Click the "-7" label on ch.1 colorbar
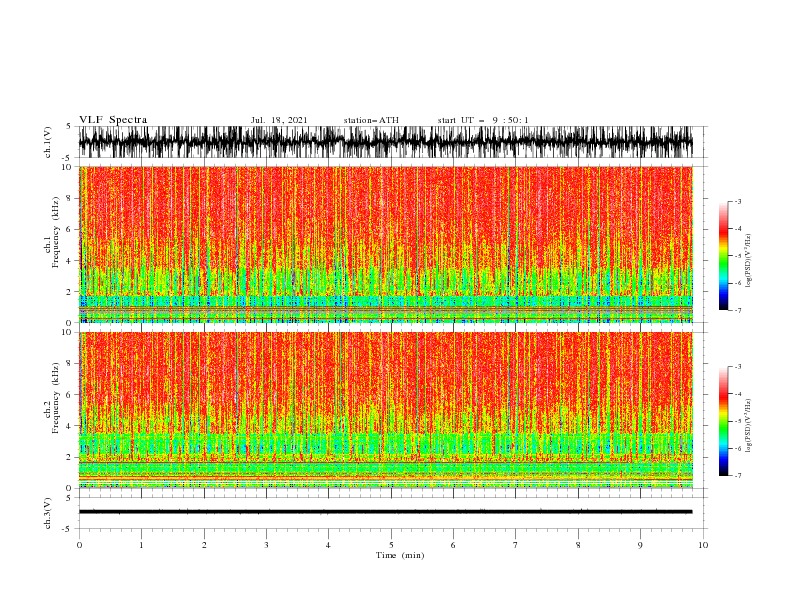 (737, 310)
